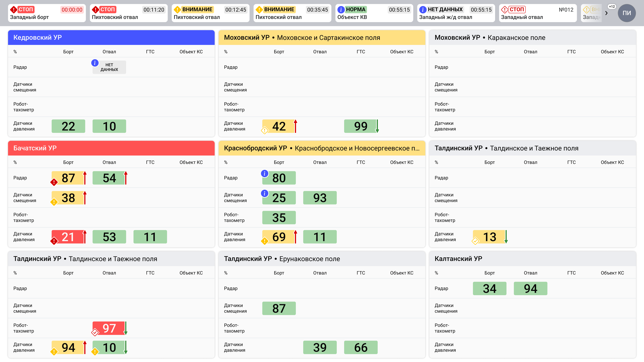Open the Кедровский УР panel header
Viewport: 644px width, 362px height.
[x=111, y=37]
